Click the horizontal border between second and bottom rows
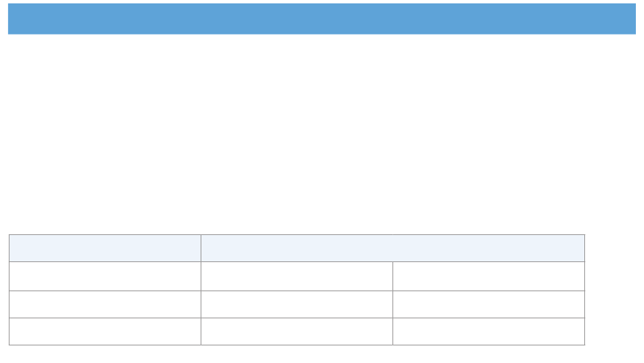Viewport: 644px width, 363px height. tap(297, 318)
